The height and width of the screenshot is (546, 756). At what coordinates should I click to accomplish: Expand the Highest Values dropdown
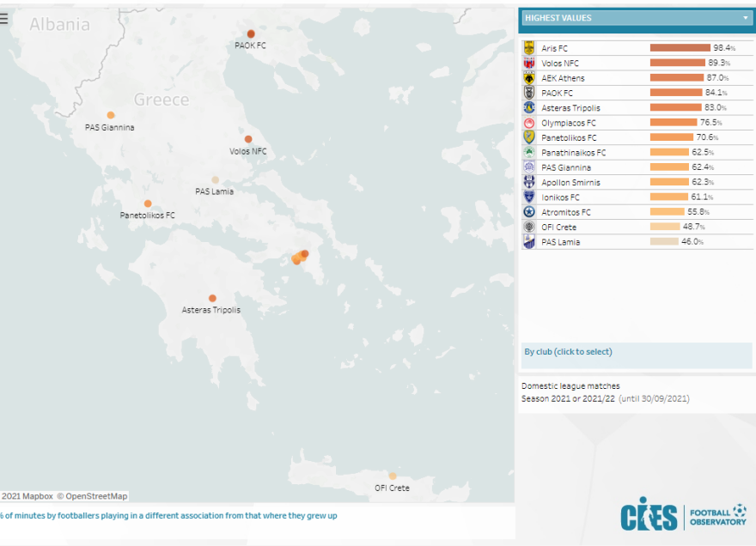click(x=745, y=18)
